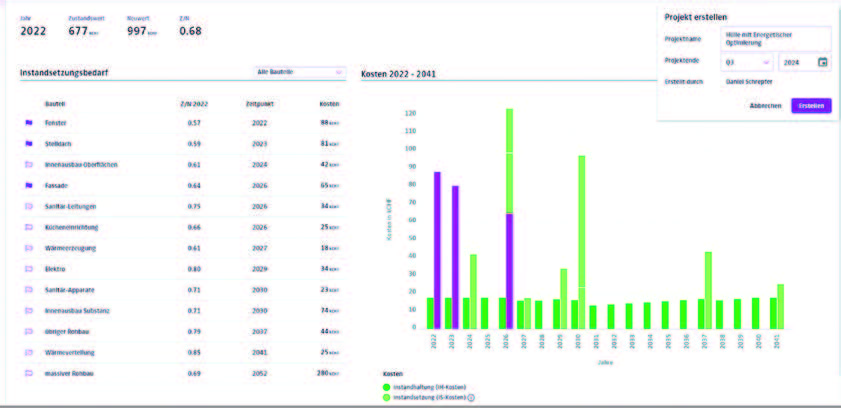Screen dimensions: 841x408
Task: Flag the Innenausbau-Oberflächen row
Action: (x=29, y=165)
